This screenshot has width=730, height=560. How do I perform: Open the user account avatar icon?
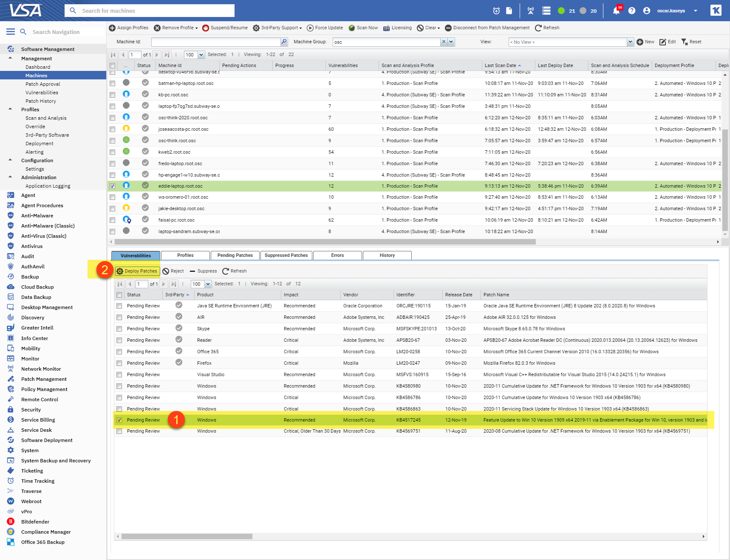click(647, 11)
